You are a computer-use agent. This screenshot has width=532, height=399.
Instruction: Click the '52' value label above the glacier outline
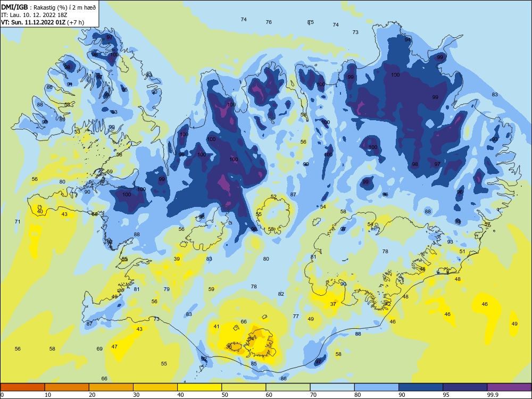click(274, 197)
